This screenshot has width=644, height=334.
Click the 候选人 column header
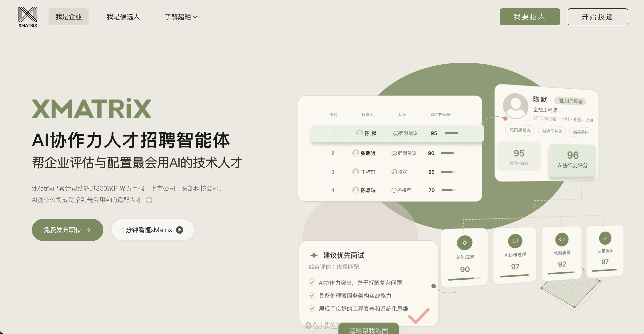(x=367, y=115)
